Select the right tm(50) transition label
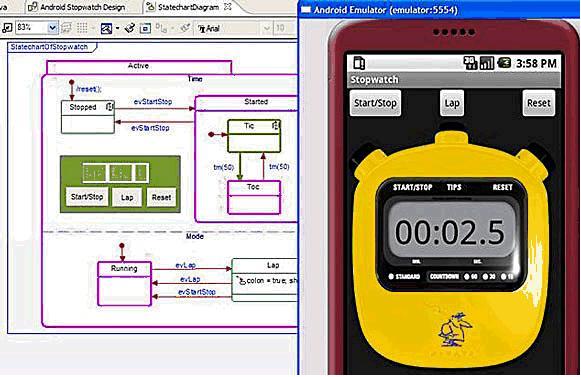Screen dimensions: 581x377 (x=279, y=166)
